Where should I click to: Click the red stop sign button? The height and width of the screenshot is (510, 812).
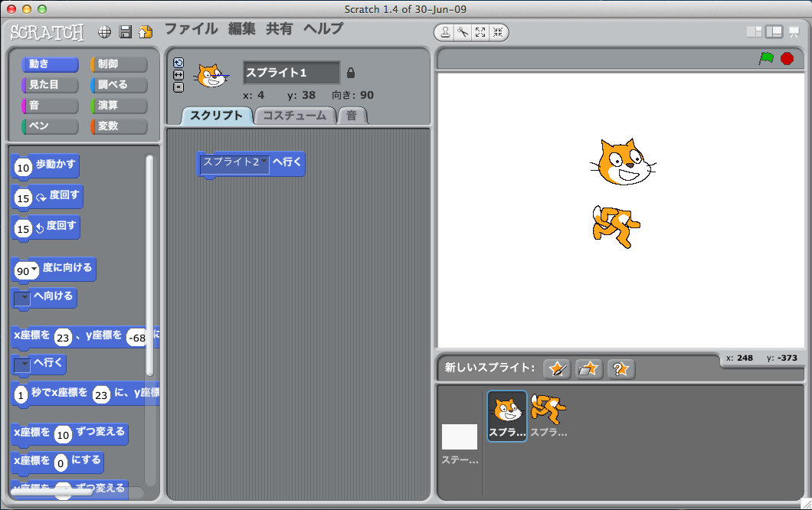787,58
